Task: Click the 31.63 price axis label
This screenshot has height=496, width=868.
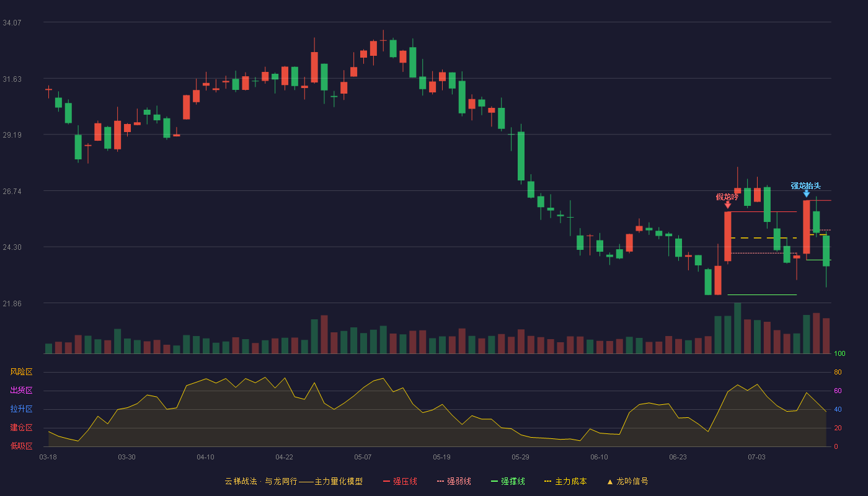Action: click(x=12, y=79)
